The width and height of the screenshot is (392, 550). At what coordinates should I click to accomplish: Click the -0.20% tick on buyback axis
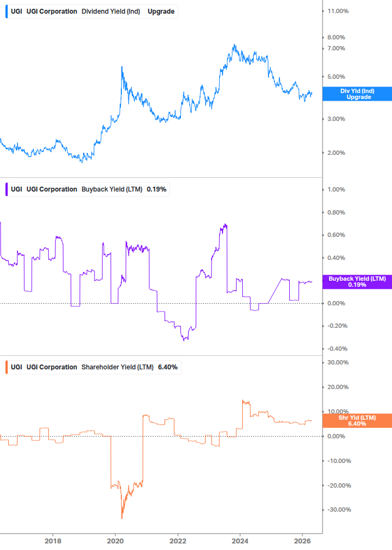[337, 326]
